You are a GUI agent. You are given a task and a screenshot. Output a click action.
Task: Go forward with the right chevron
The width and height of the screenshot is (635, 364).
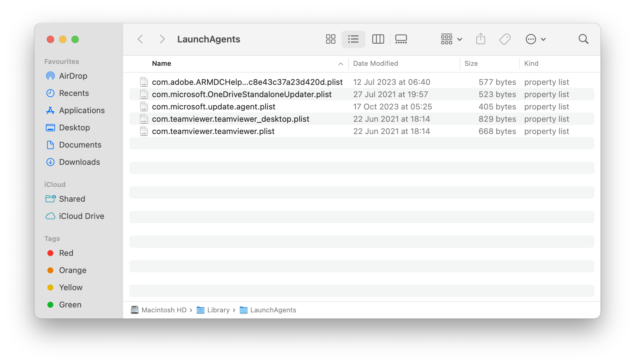coord(162,39)
